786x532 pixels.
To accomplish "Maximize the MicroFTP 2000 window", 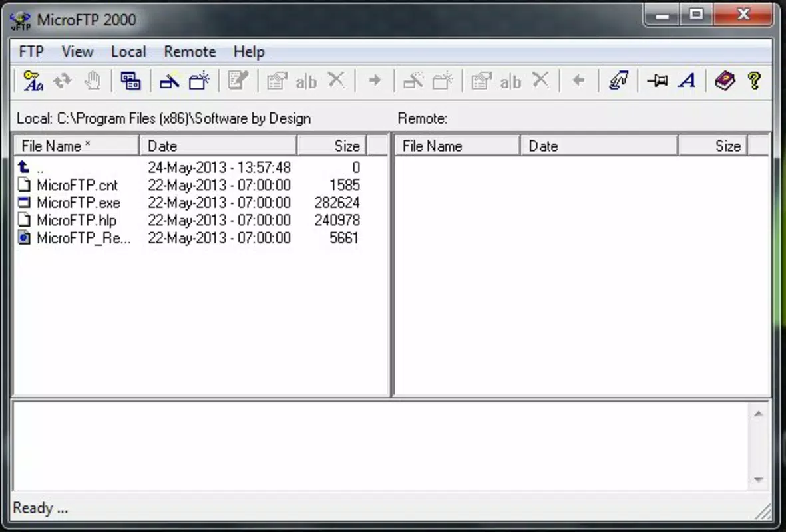I will [696, 15].
